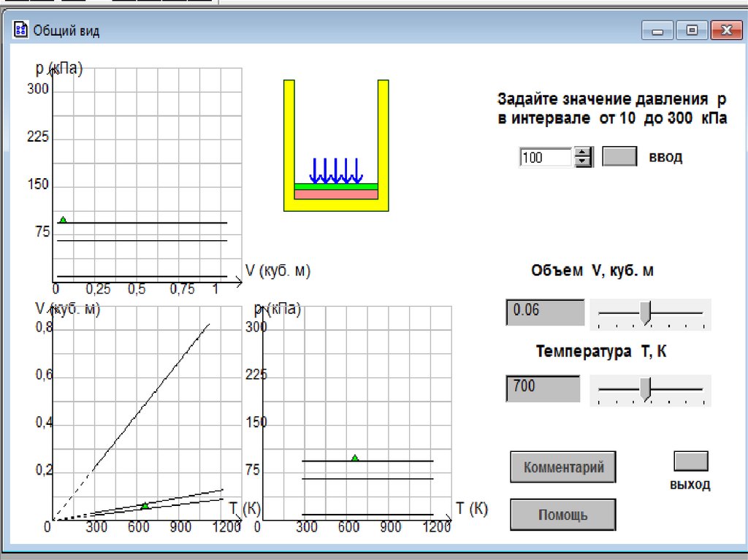Maximize the Общий вид window
The height and width of the screenshot is (560, 748).
pos(692,30)
